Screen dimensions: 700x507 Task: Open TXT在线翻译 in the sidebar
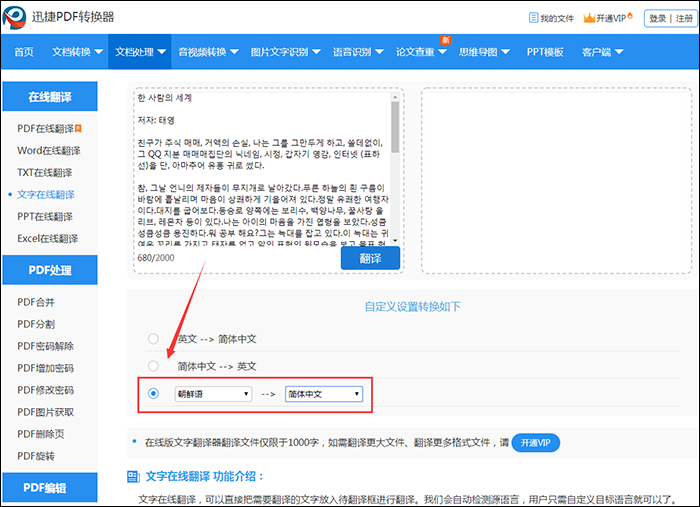(x=45, y=172)
